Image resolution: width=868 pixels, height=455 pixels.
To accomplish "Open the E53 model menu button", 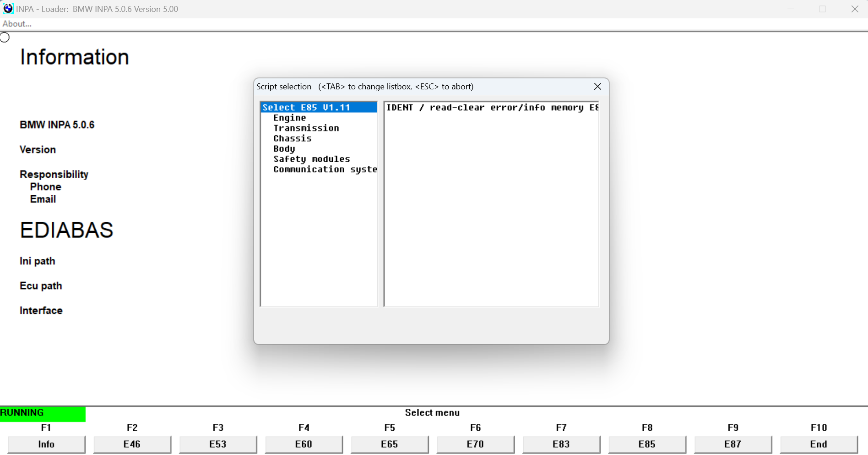I will (x=218, y=444).
